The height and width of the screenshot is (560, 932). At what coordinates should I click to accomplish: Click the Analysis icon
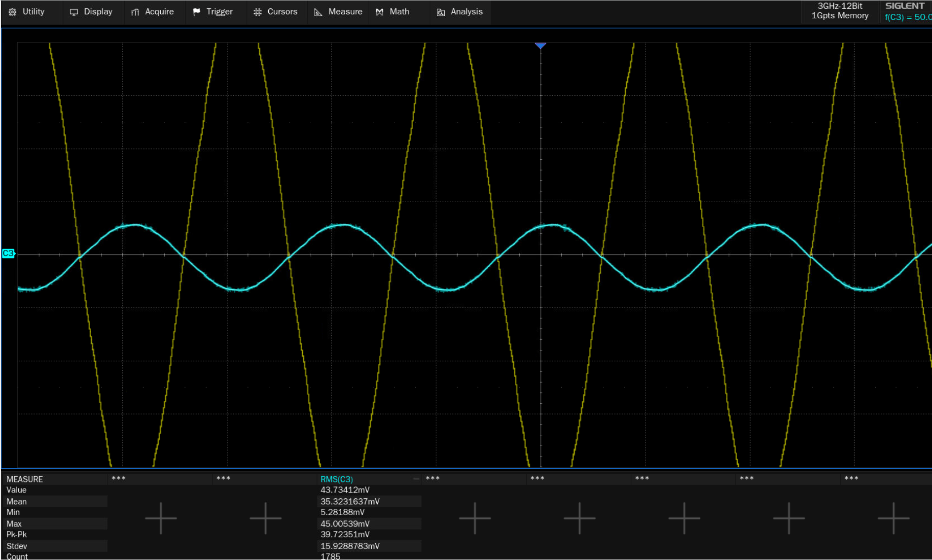pos(441,12)
